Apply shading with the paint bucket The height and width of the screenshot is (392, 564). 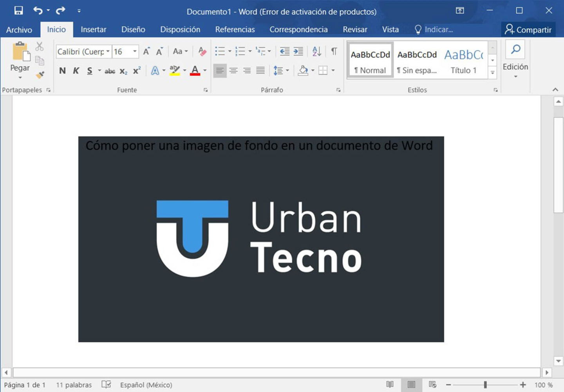tap(303, 71)
